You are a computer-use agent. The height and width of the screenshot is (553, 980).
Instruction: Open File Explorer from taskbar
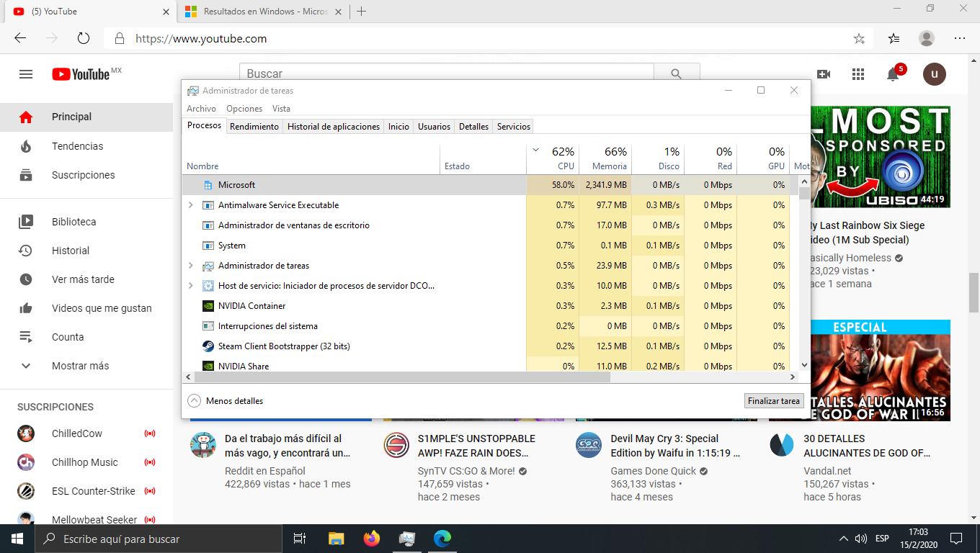(x=337, y=539)
